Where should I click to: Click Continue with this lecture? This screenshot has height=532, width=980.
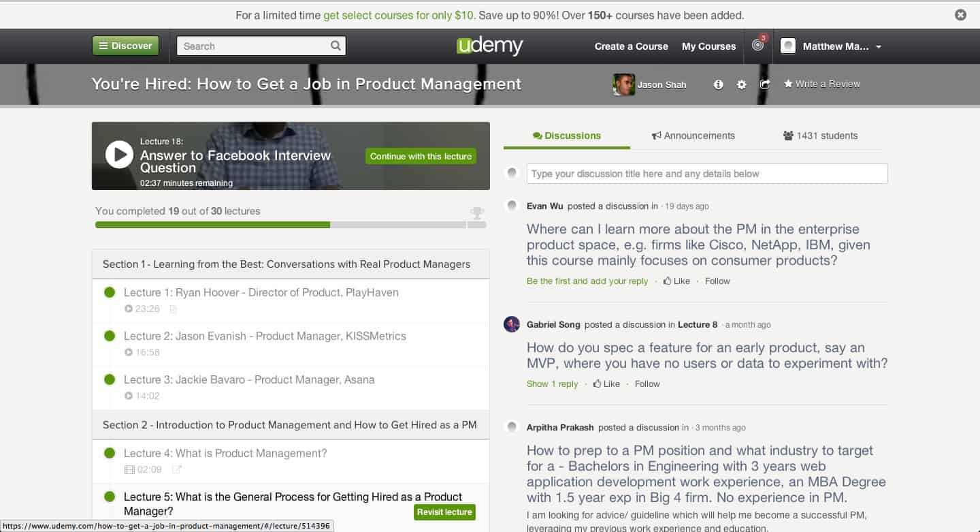[x=421, y=156]
